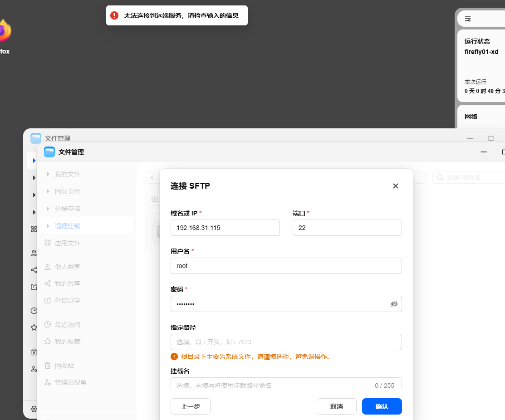Image resolution: width=505 pixels, height=420 pixels.
Task: Open 他人共享 in the sidebar
Action: [x=87, y=267]
